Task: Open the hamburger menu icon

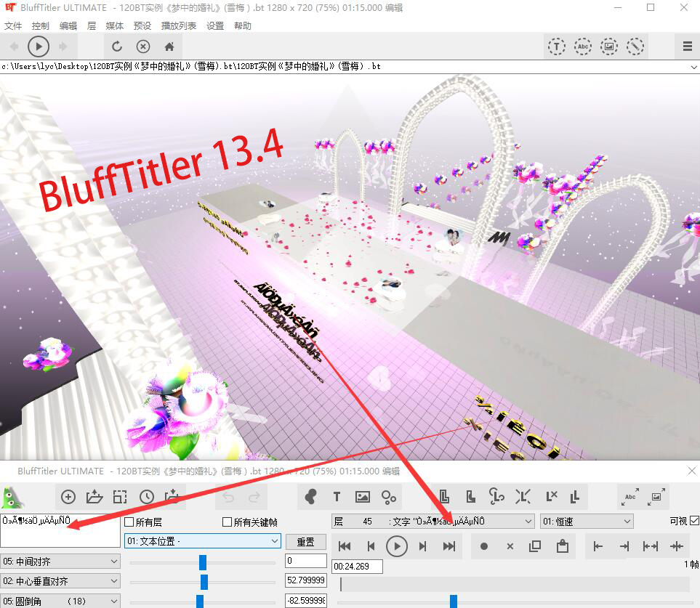Action: click(x=688, y=46)
